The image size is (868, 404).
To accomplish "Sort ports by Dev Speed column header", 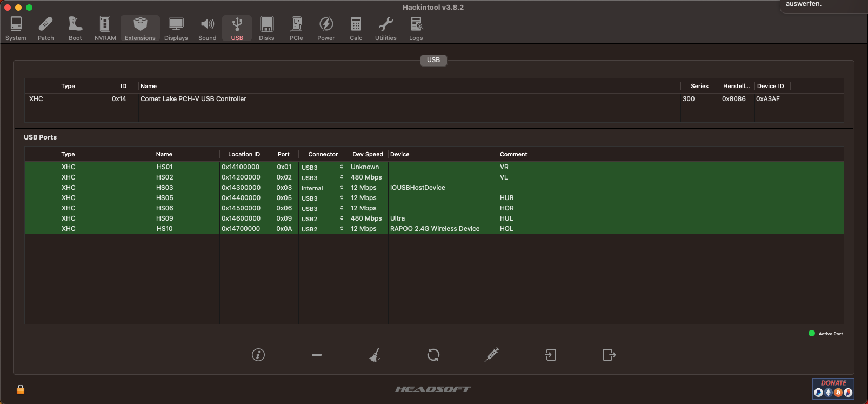I will click(x=368, y=154).
